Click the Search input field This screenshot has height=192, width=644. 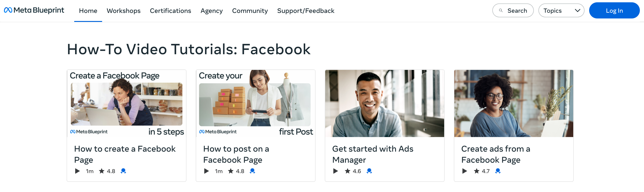tap(517, 11)
